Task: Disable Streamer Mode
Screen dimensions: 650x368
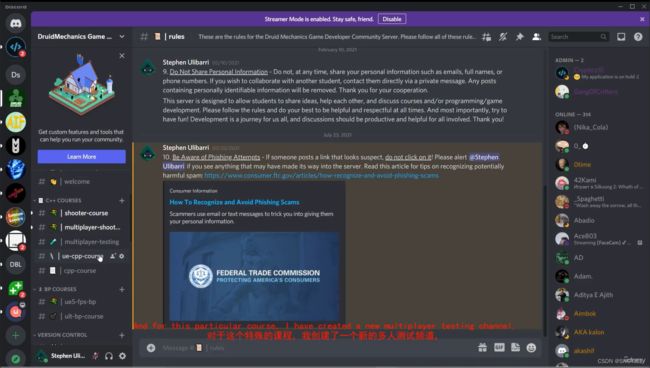Action: click(392, 19)
